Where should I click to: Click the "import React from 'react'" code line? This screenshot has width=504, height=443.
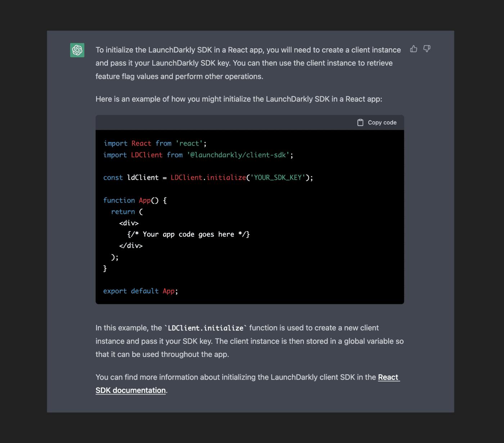pyautogui.click(x=155, y=143)
